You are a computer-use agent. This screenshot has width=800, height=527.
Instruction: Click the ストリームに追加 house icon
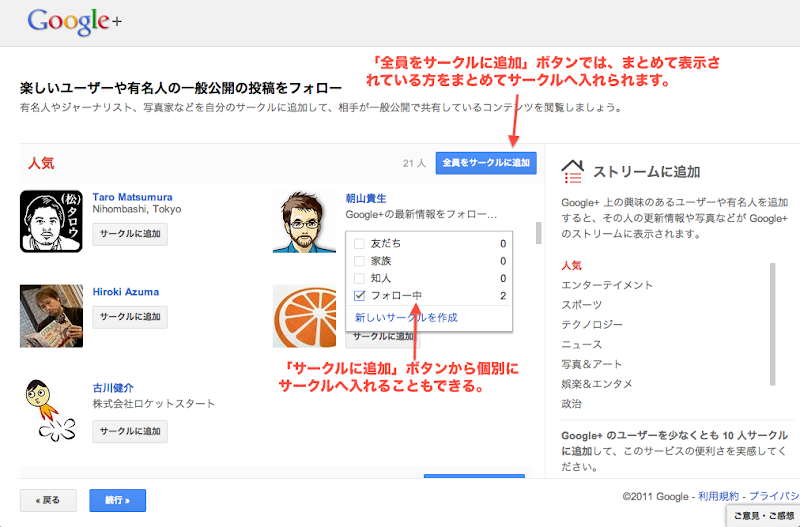pos(572,172)
